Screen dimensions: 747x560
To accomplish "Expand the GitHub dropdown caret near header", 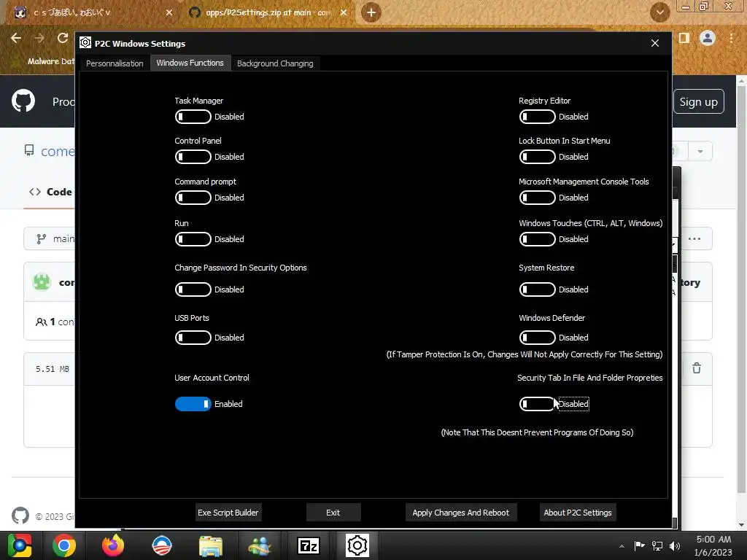I will tap(700, 152).
